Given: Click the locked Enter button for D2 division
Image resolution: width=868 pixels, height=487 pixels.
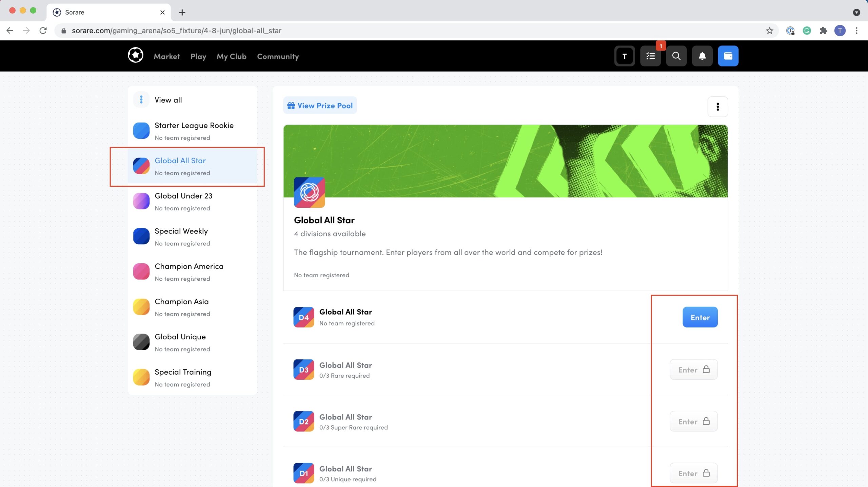Looking at the screenshot, I should click(x=693, y=422).
